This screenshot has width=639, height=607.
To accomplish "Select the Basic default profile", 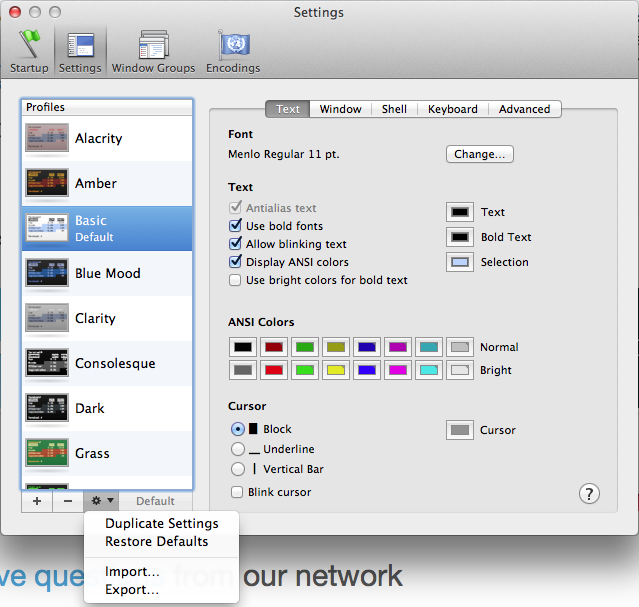I will [x=107, y=228].
